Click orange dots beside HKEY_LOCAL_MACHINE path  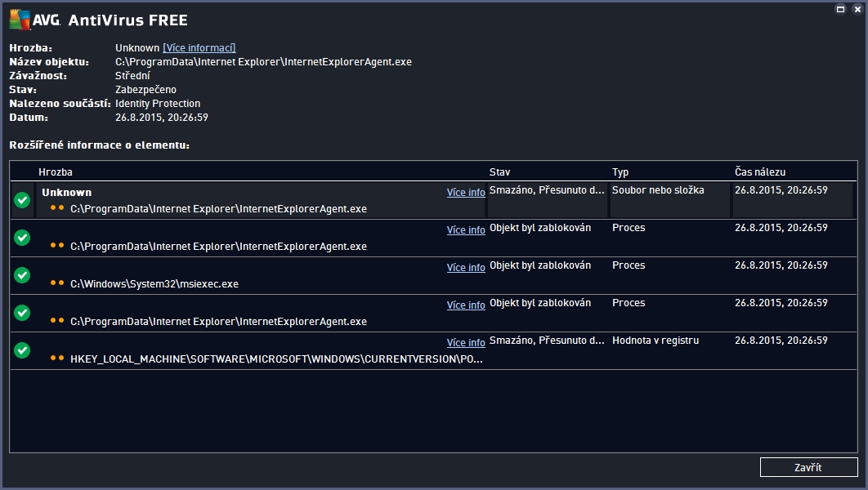[57, 358]
